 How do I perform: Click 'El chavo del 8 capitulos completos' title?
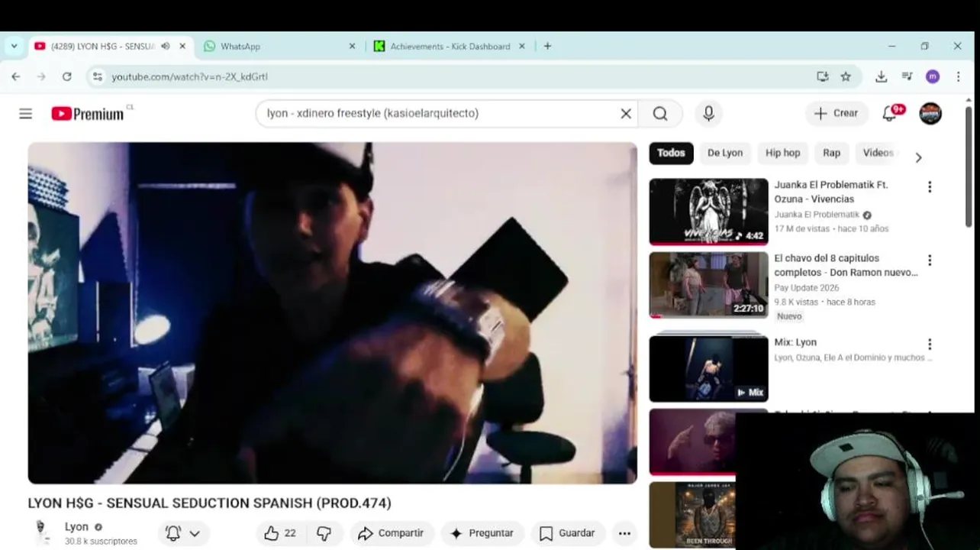(846, 265)
